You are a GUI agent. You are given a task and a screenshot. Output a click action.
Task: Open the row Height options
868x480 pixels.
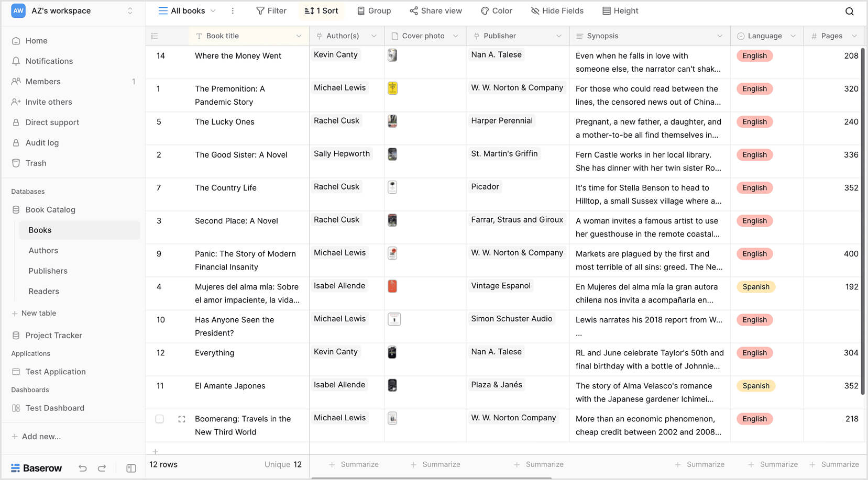(621, 11)
